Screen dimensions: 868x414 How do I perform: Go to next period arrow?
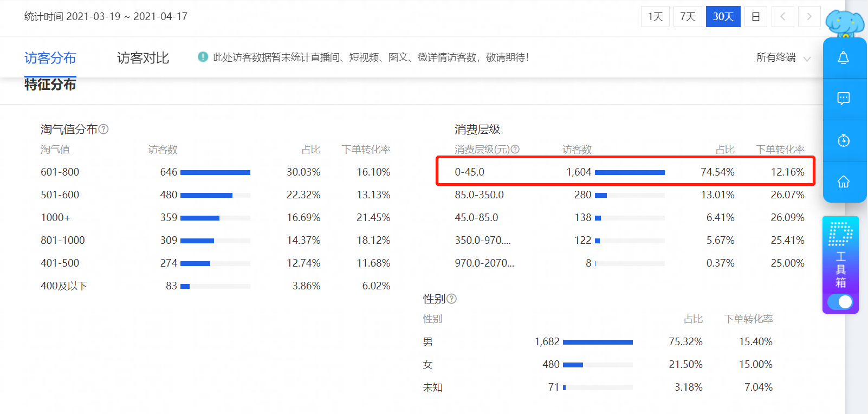809,17
